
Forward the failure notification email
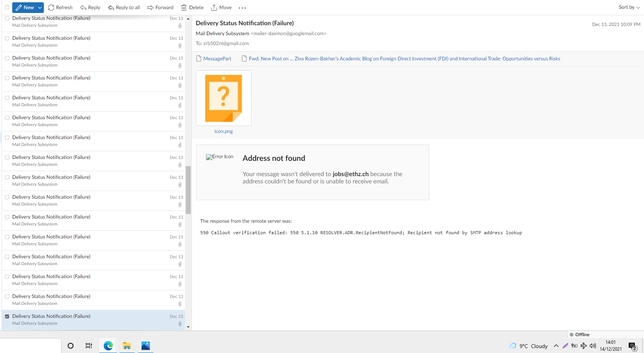(160, 8)
